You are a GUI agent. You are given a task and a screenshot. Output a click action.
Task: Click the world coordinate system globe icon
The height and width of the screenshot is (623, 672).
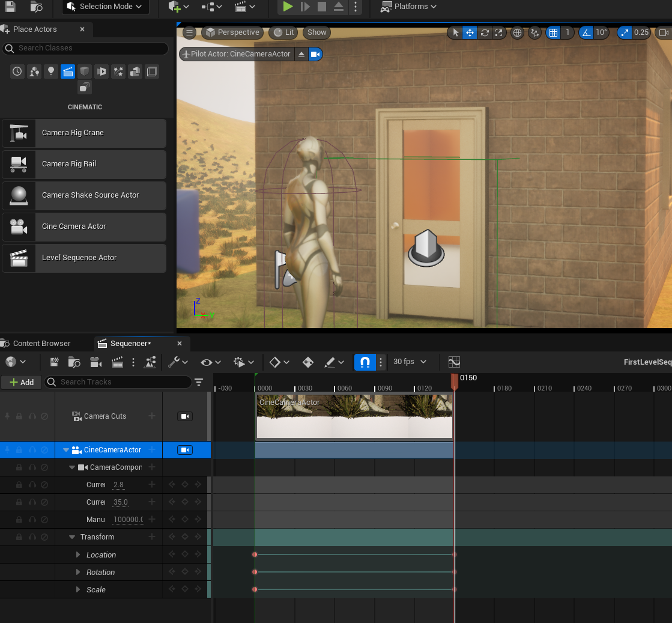point(517,33)
